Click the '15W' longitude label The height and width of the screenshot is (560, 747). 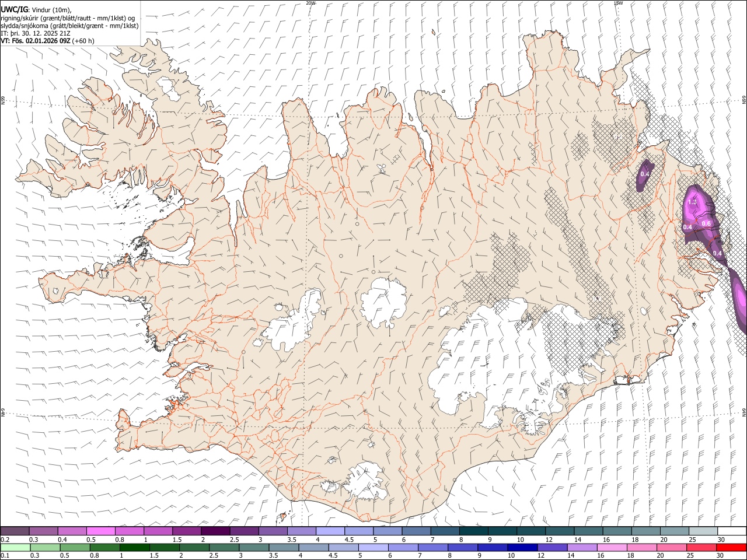pyautogui.click(x=618, y=3)
